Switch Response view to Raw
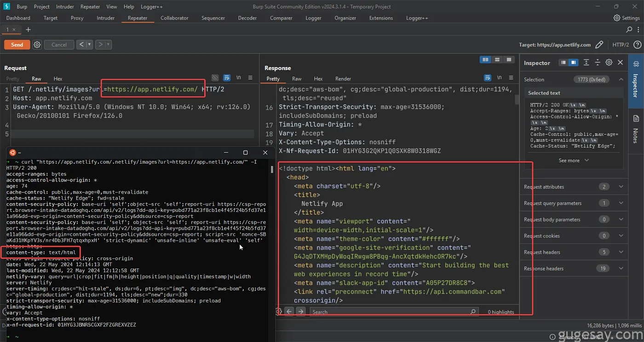This screenshot has height=342, width=644. pyautogui.click(x=297, y=79)
